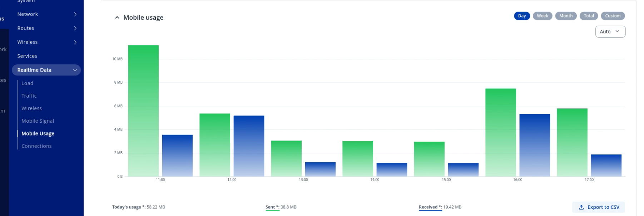Open Mobile Signal page
This screenshot has height=216, width=644.
(x=38, y=121)
